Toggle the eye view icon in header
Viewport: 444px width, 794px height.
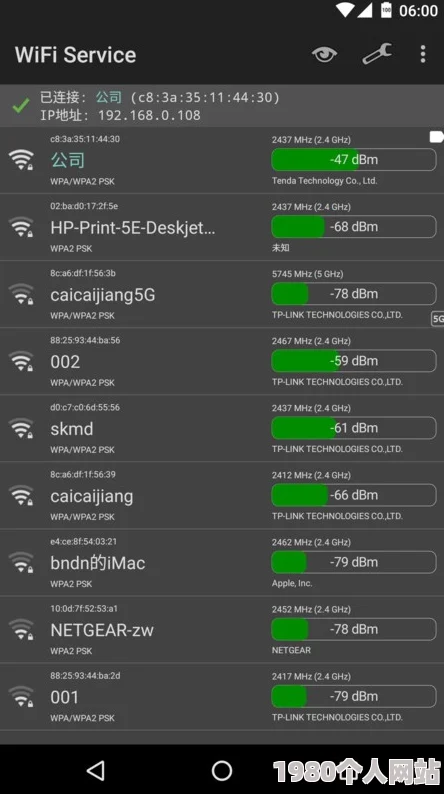[x=325, y=54]
